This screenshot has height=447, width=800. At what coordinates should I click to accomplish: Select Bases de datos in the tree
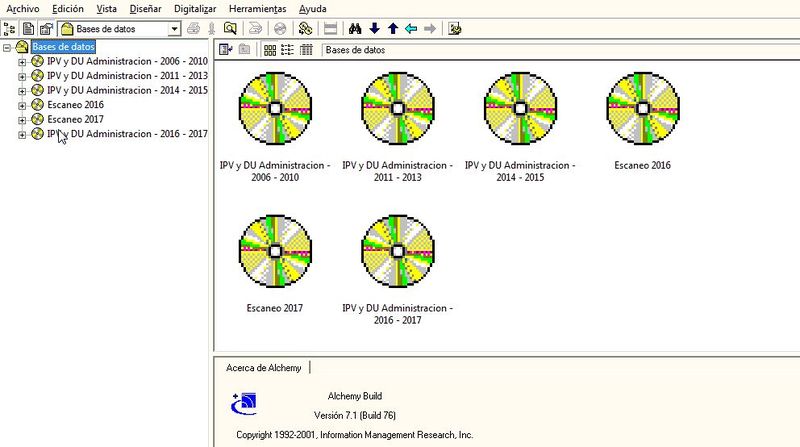tap(63, 46)
